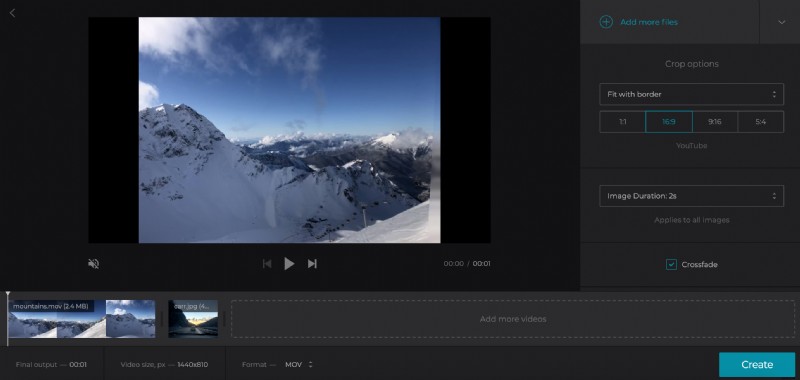This screenshot has width=800, height=380.
Task: Select the 1:1 aspect ratio
Action: [622, 122]
